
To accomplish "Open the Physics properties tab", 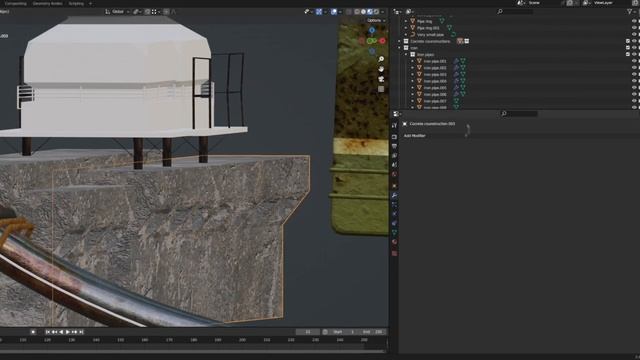I will click(x=394, y=214).
